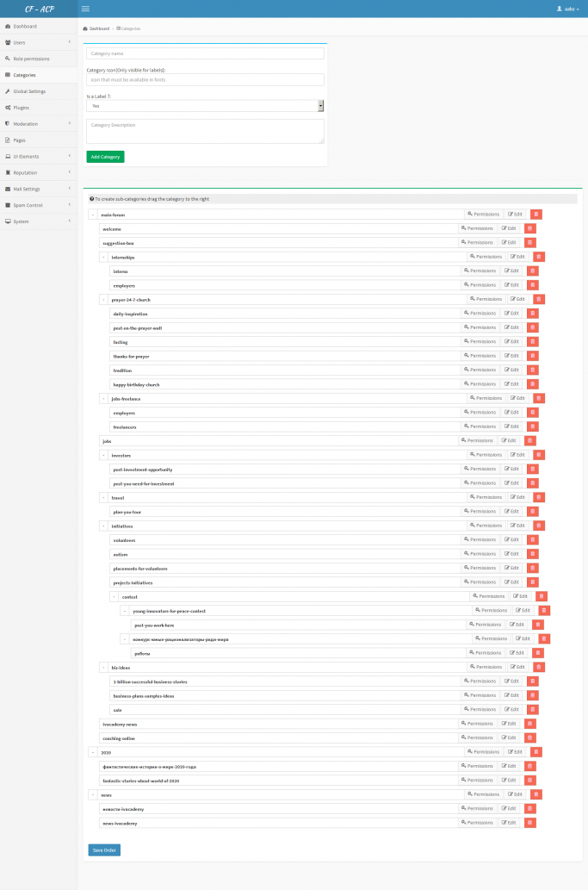Open Role permissions in sidebar
The width and height of the screenshot is (588, 890).
click(39, 59)
